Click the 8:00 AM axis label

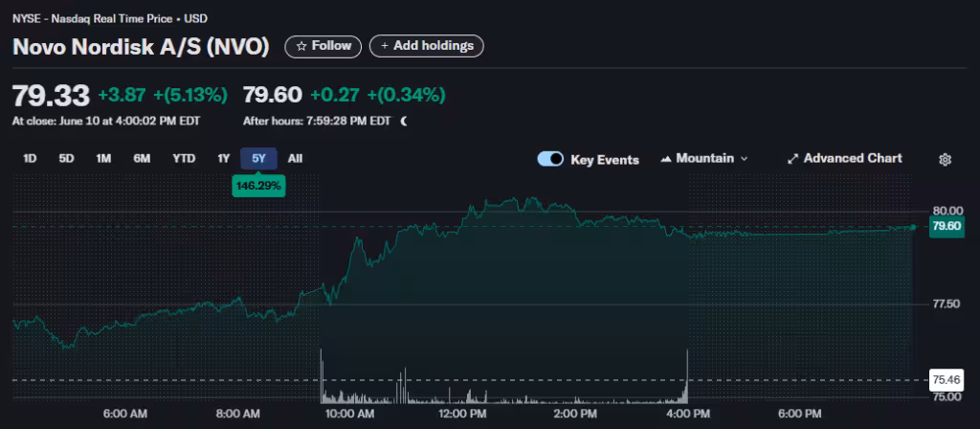pos(237,414)
